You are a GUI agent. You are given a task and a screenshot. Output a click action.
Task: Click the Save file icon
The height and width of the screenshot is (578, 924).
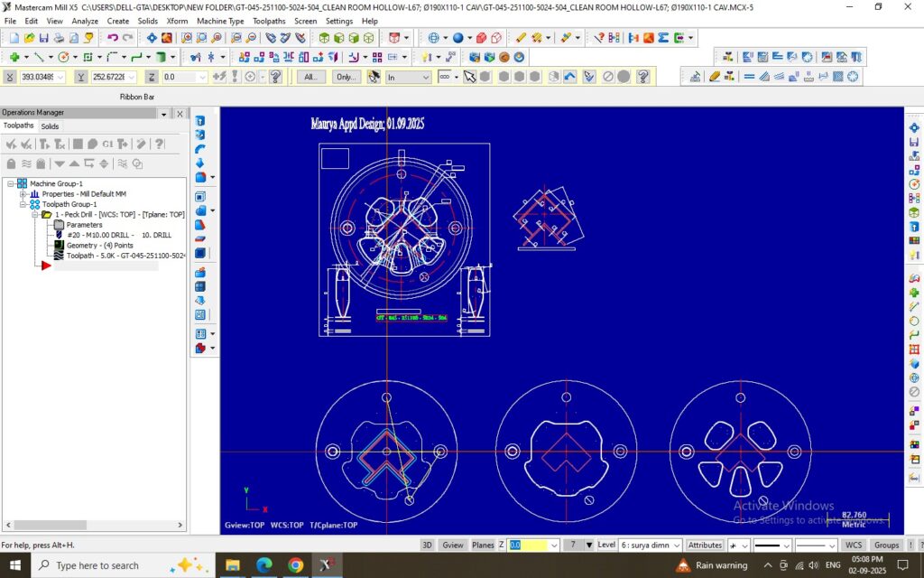click(x=43, y=38)
